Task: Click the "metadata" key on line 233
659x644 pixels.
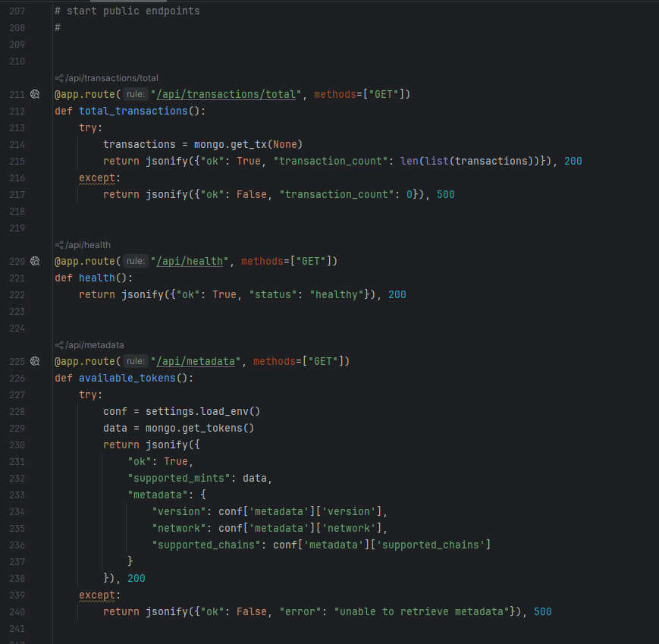Action: tap(158, 495)
